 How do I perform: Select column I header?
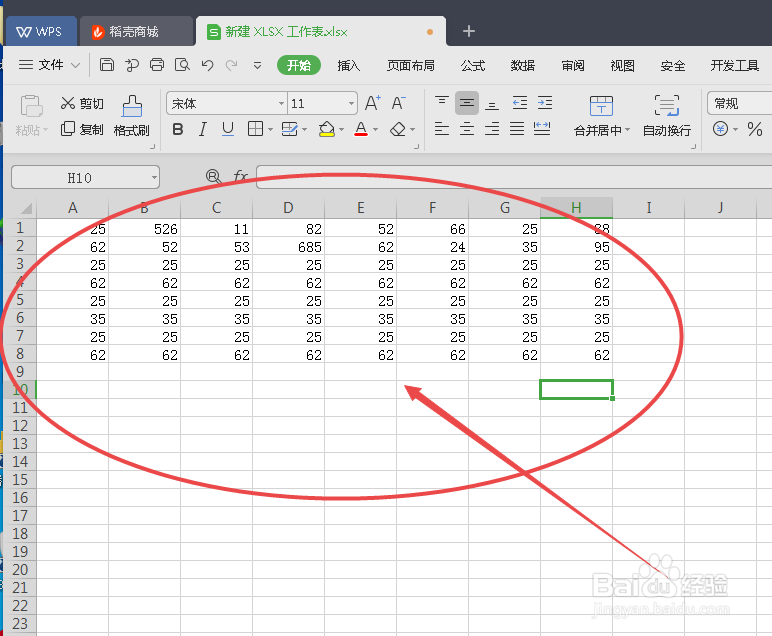[x=648, y=208]
